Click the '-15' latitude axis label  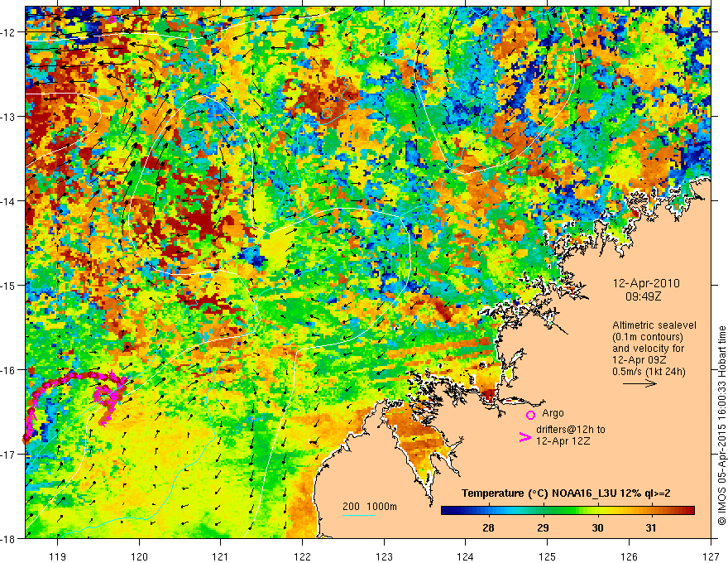coord(9,285)
